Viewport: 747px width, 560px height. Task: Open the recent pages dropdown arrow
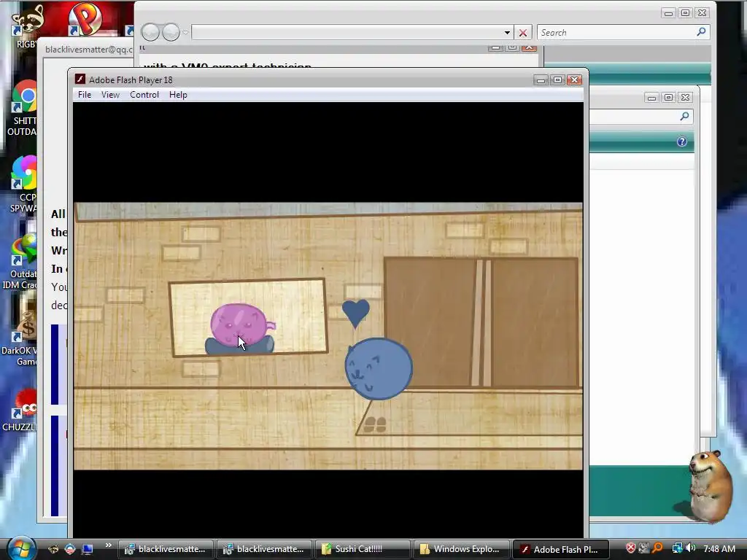point(185,32)
